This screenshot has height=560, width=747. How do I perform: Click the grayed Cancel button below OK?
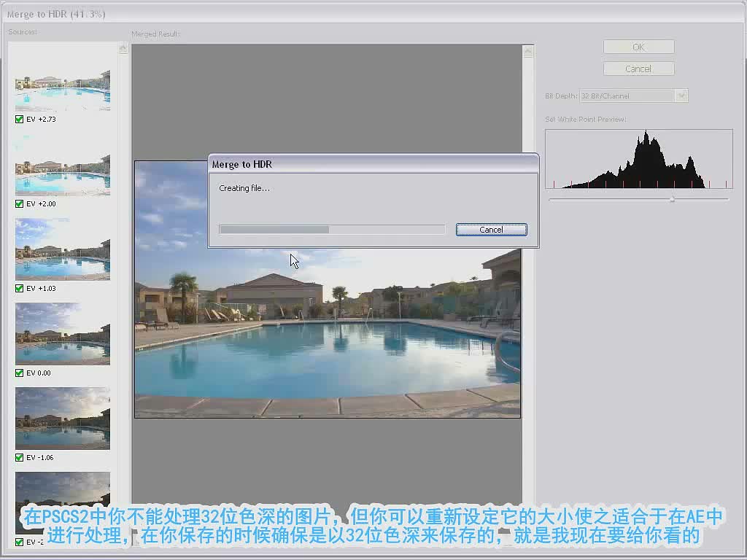click(638, 69)
